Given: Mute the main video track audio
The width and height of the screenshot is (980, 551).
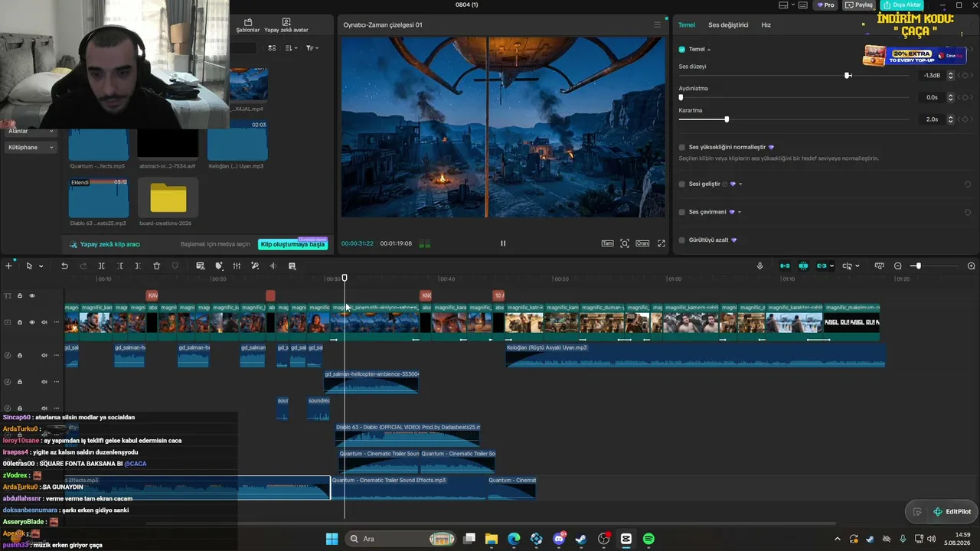Looking at the screenshot, I should [x=44, y=322].
